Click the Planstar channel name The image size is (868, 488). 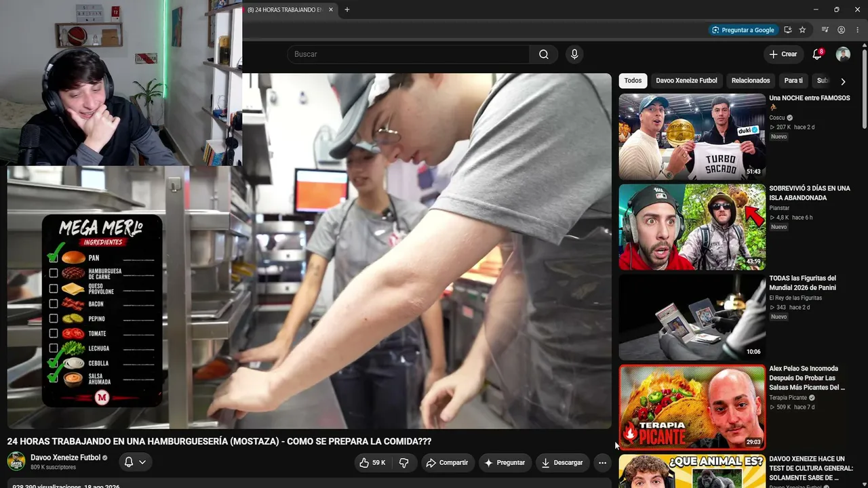(x=780, y=208)
